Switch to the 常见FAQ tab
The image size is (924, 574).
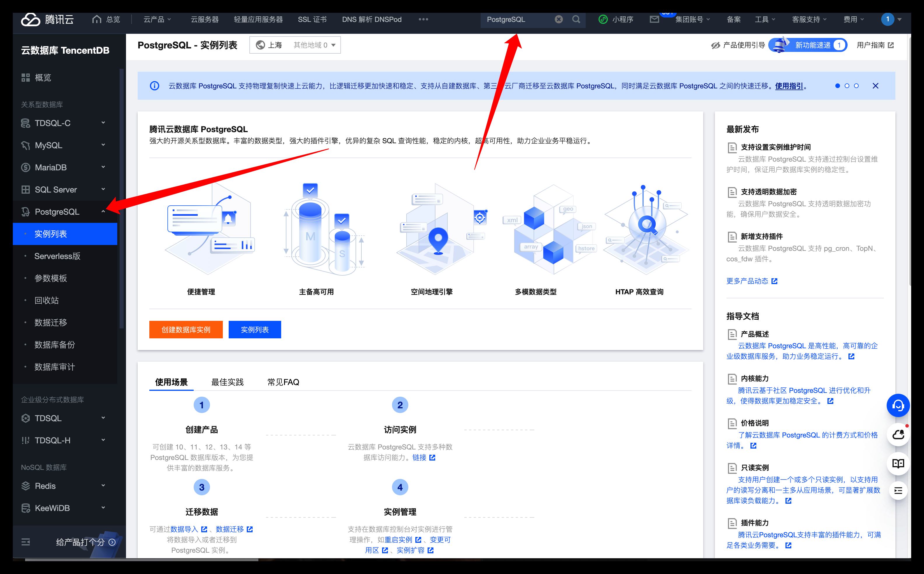(283, 382)
